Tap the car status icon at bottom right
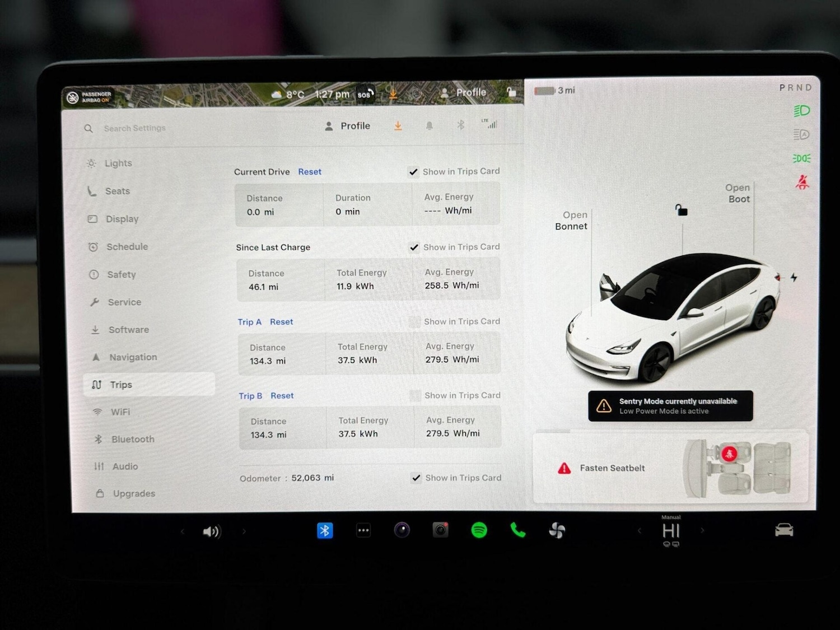Image resolution: width=840 pixels, height=630 pixels. (784, 530)
